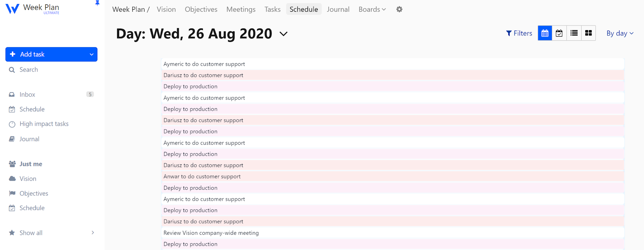Viewport: 644px width, 250px height.
Task: Click the pin icon in sidebar
Action: click(97, 3)
